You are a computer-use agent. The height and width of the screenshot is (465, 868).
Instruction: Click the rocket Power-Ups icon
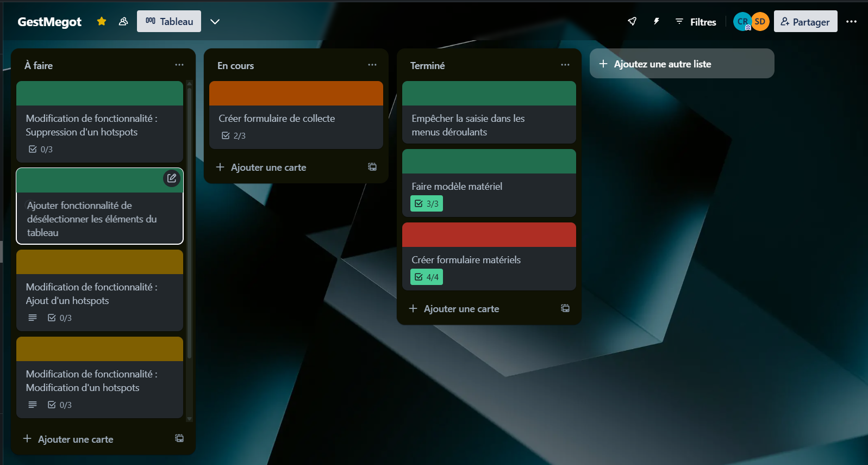pyautogui.click(x=632, y=21)
